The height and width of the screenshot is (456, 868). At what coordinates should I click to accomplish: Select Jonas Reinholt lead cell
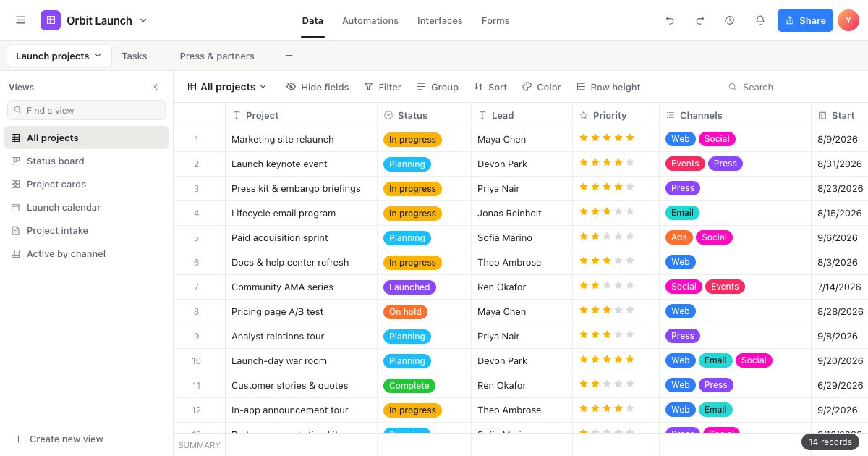pos(522,213)
